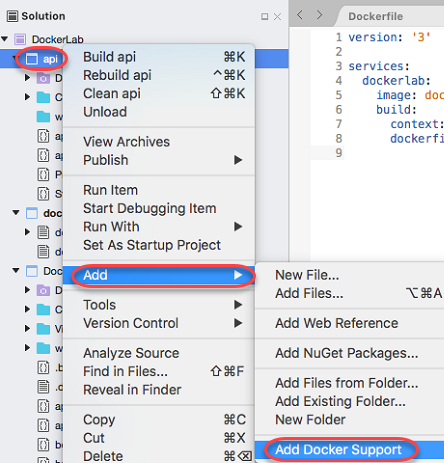Screen dimensions: 444x463
Task: Unload the project via Unload
Action: click(x=159, y=112)
